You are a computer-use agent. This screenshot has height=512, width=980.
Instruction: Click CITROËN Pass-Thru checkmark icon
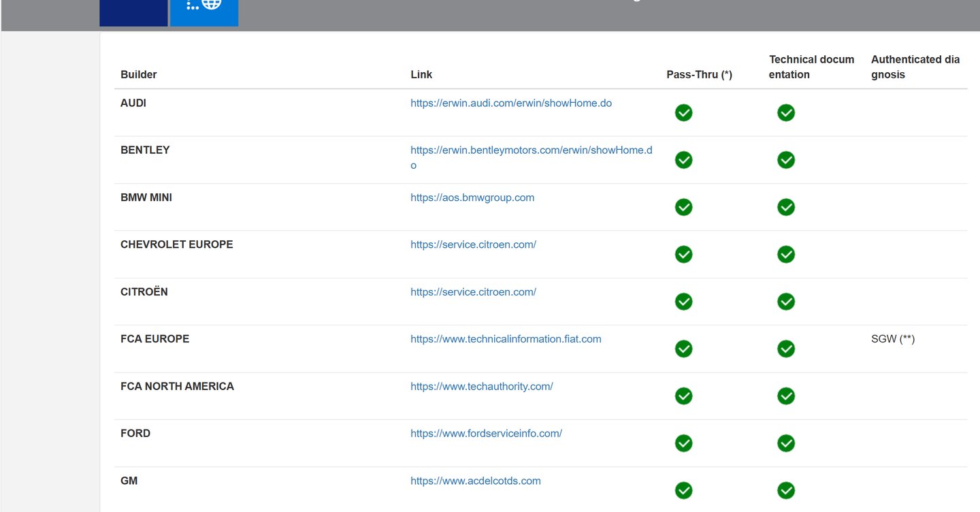pos(684,302)
